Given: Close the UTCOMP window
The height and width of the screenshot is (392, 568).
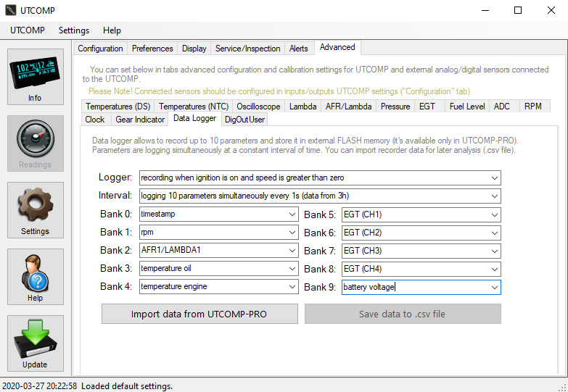Looking at the screenshot, I should (551, 10).
